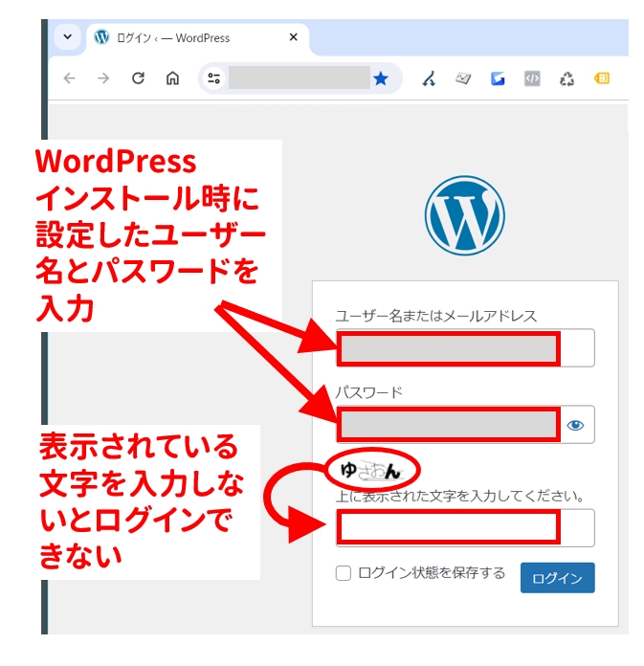The height and width of the screenshot is (666, 644).
Task: Enable the ログイン状態を保存する checkbox
Action: click(x=344, y=574)
